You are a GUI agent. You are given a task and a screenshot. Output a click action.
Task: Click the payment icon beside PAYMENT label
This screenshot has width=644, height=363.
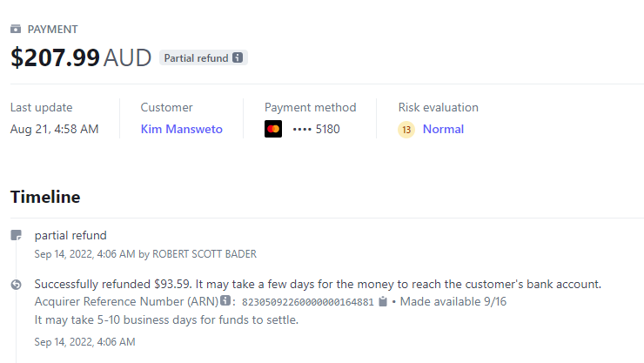[16, 29]
